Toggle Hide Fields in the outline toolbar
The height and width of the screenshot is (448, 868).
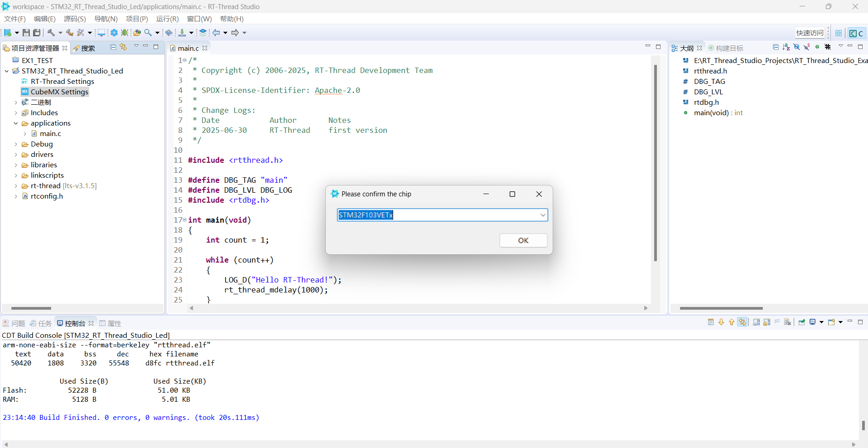click(x=796, y=47)
